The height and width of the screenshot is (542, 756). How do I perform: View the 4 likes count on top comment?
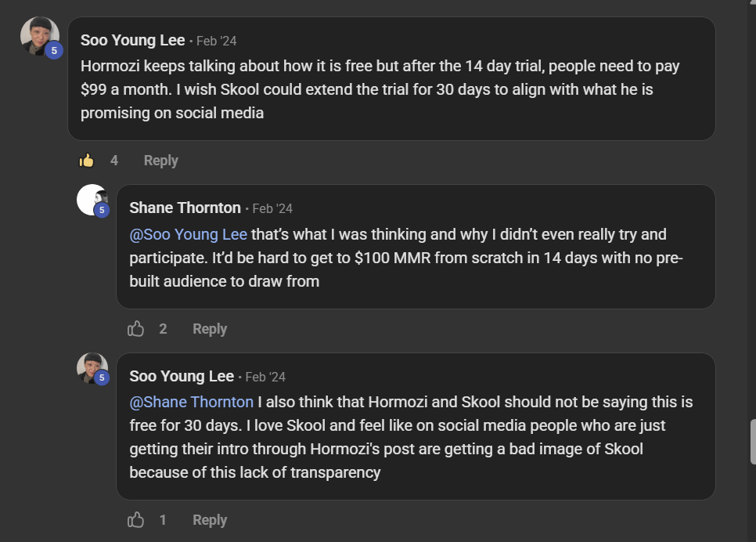pyautogui.click(x=114, y=161)
